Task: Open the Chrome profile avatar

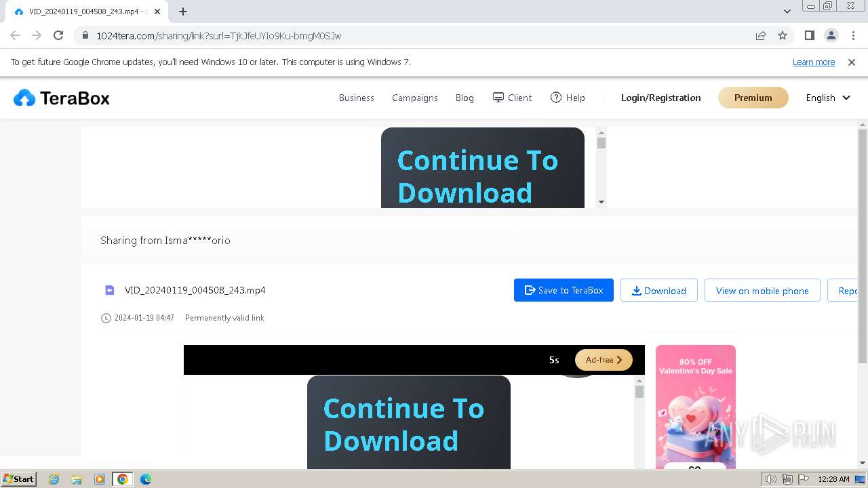Action: pos(831,36)
